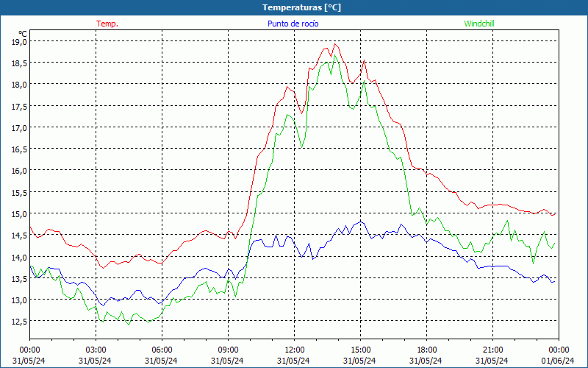Image resolution: width=588 pixels, height=368 pixels.
Task: Click the '01/06/24' date label
Action: click(x=558, y=361)
